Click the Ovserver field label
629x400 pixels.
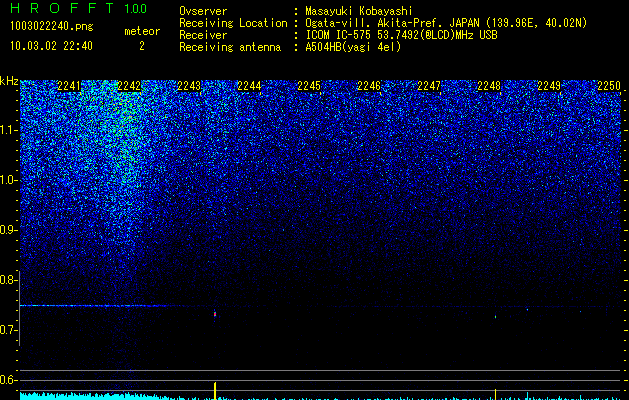coord(203,11)
